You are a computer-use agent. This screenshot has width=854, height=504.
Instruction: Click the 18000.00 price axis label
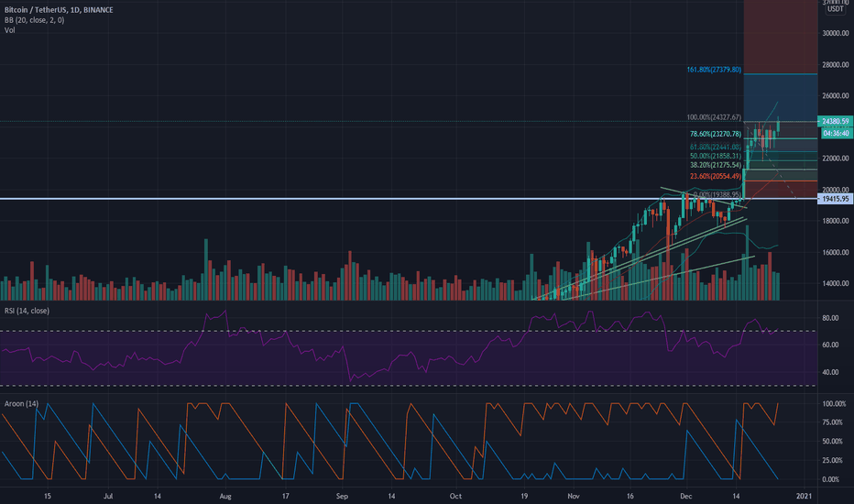[836, 221]
